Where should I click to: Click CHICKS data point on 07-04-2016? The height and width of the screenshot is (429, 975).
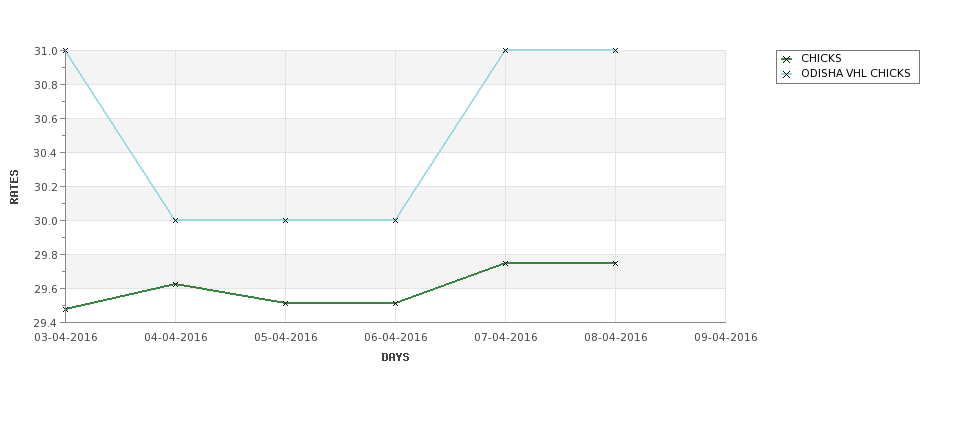point(506,263)
